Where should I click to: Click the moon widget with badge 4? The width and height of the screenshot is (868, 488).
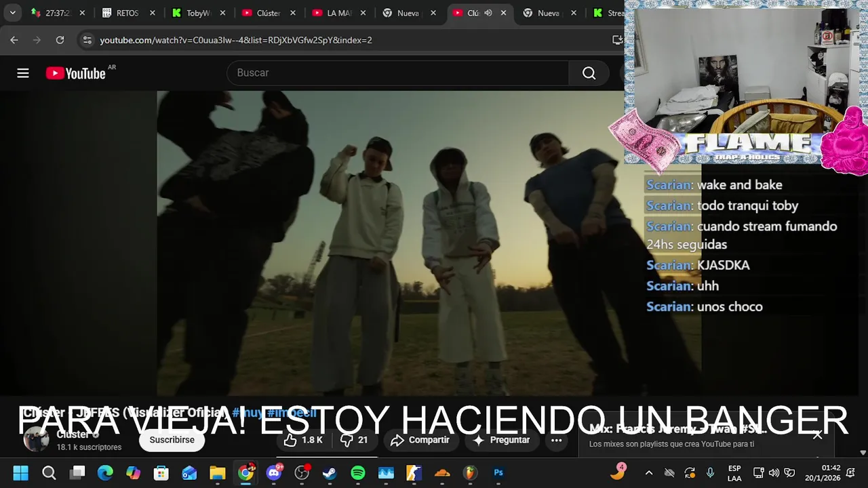[618, 472]
